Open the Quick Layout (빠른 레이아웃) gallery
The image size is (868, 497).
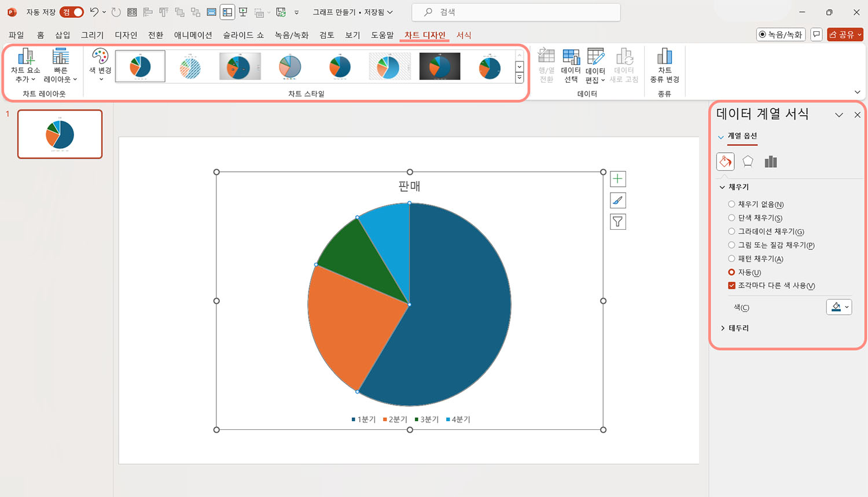(60, 65)
